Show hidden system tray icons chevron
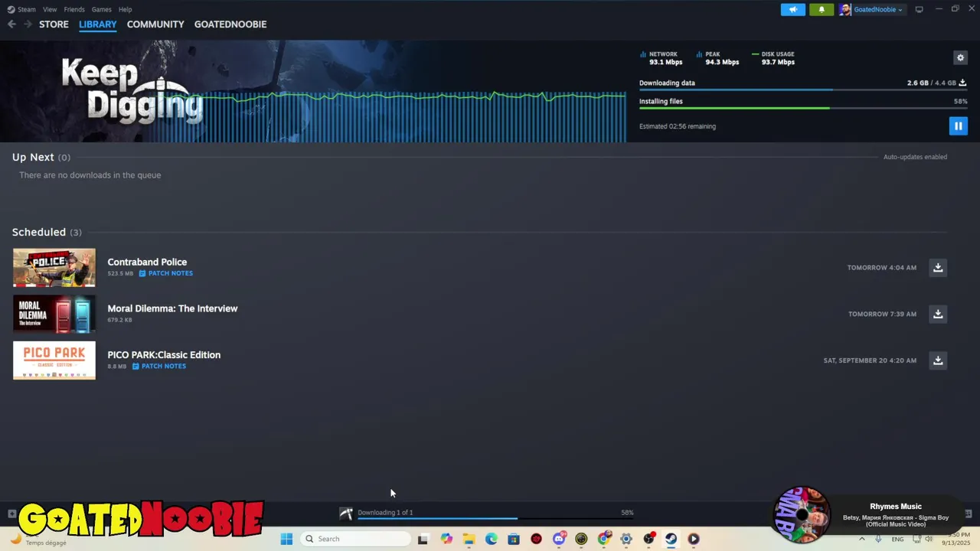Image resolution: width=980 pixels, height=551 pixels. pyautogui.click(x=862, y=539)
